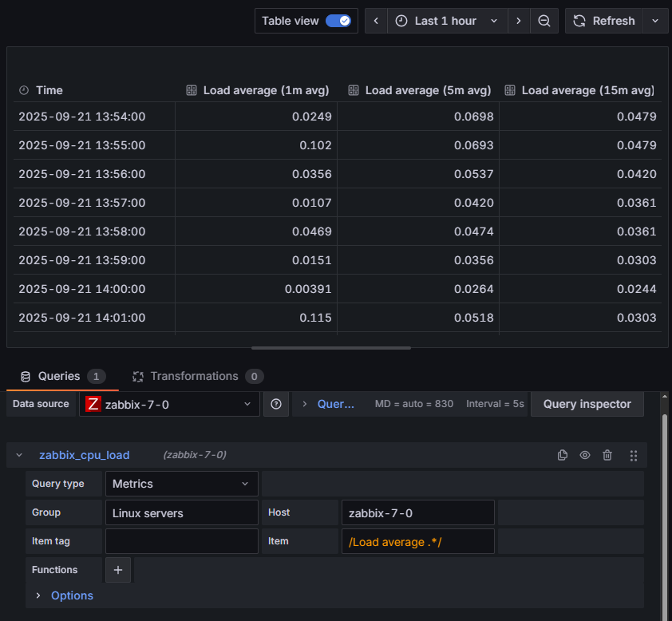Zoom out the time range
672x621 pixels.
[544, 21]
